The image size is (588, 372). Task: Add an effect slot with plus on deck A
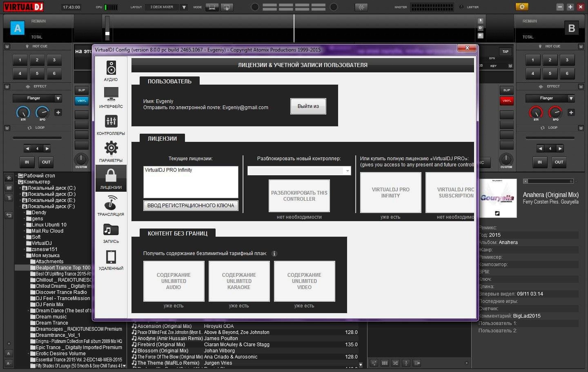pyautogui.click(x=58, y=112)
